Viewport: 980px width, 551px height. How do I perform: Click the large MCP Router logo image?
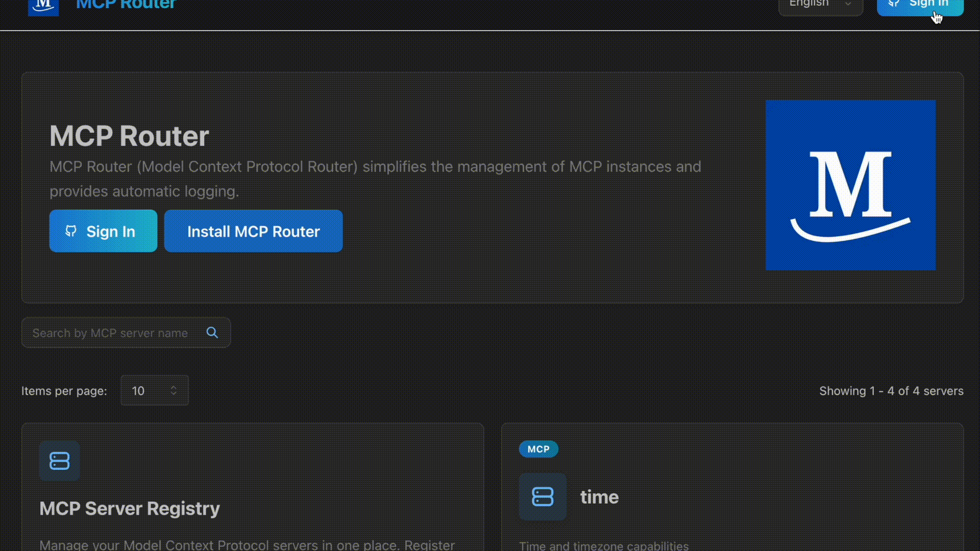[850, 185]
